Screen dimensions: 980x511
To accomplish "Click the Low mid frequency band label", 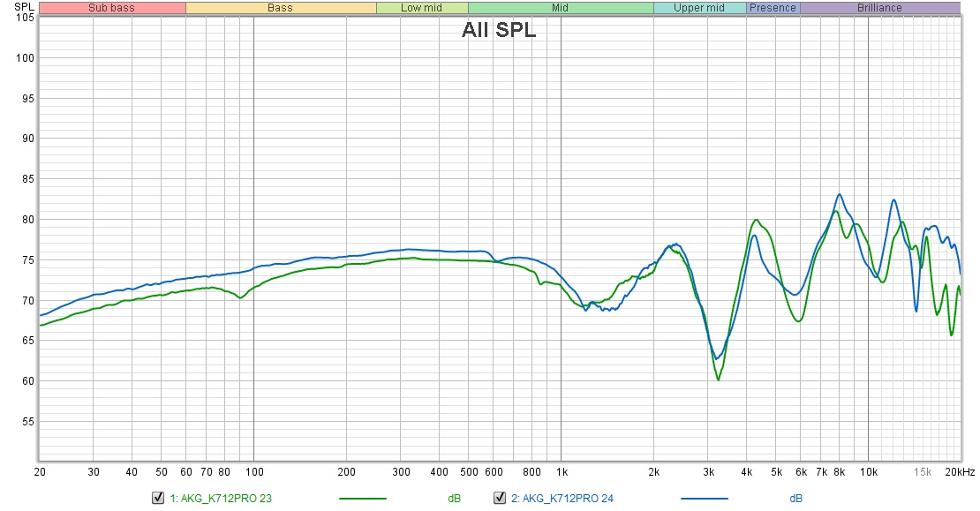I will click(421, 7).
